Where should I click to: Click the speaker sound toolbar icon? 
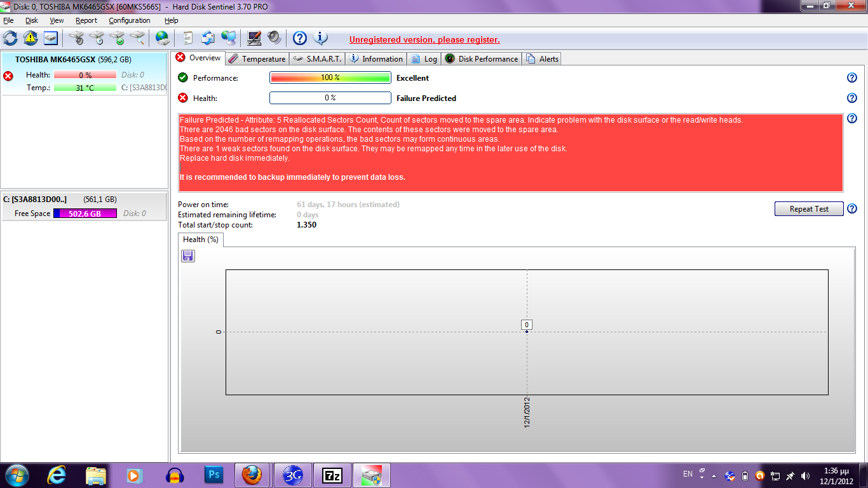pyautogui.click(x=275, y=38)
